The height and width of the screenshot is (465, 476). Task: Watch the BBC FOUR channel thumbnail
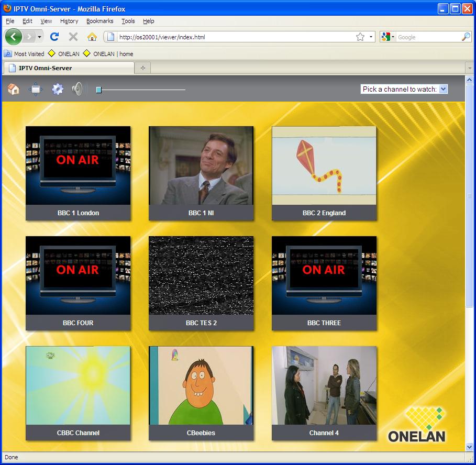tap(78, 275)
